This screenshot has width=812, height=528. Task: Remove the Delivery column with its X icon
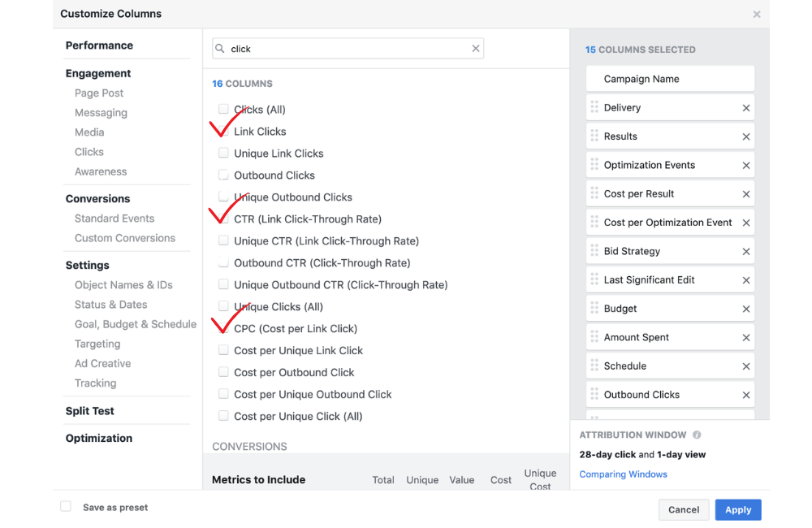click(746, 106)
